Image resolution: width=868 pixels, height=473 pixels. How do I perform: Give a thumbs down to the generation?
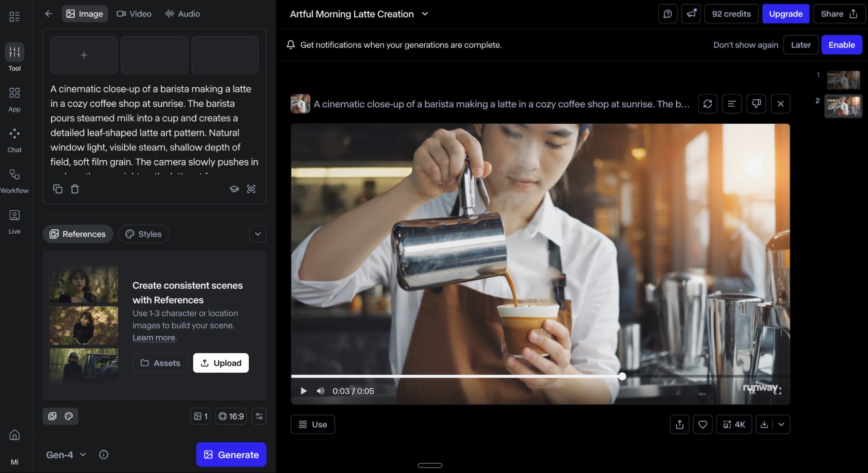[x=756, y=104]
